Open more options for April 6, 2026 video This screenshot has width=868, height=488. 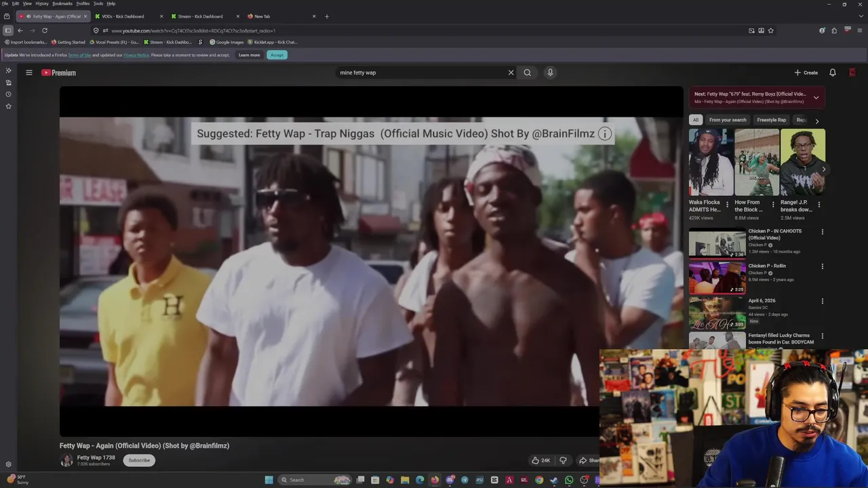pos(823,301)
